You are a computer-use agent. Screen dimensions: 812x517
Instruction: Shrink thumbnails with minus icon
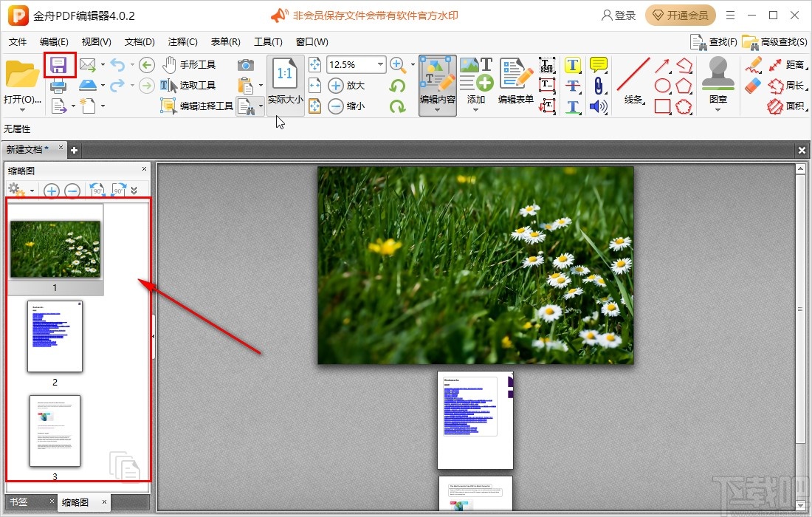(72, 191)
